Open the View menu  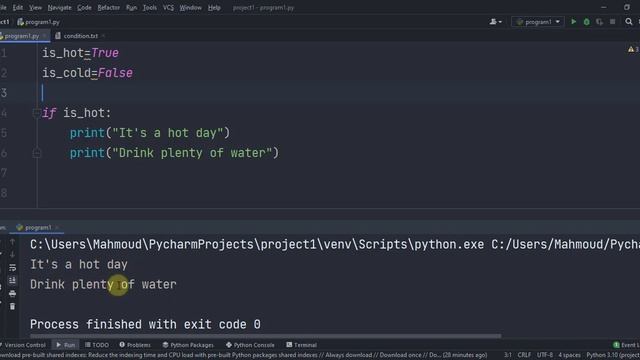(35, 7)
